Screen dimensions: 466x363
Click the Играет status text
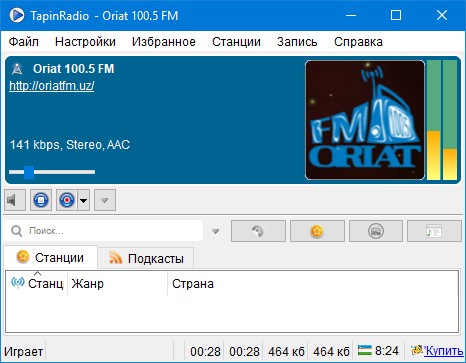pos(23,352)
